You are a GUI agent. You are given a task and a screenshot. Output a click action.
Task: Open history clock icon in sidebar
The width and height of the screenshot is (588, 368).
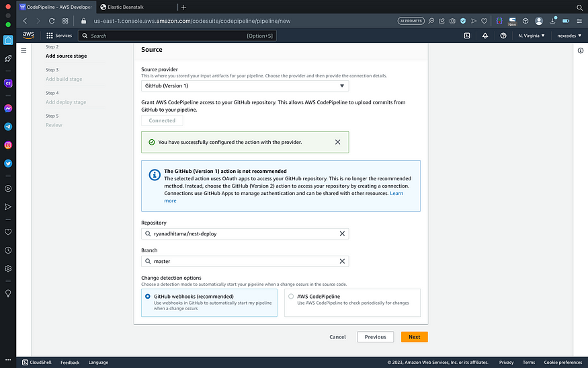tap(8, 250)
